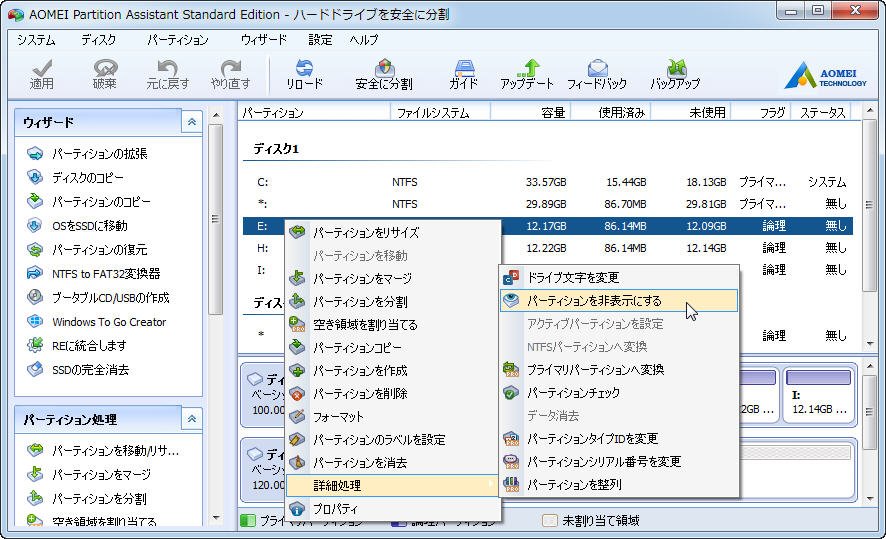Select パーティションのラベルを設定 in the menu
Screen dimensions: 886x539
coord(393,440)
